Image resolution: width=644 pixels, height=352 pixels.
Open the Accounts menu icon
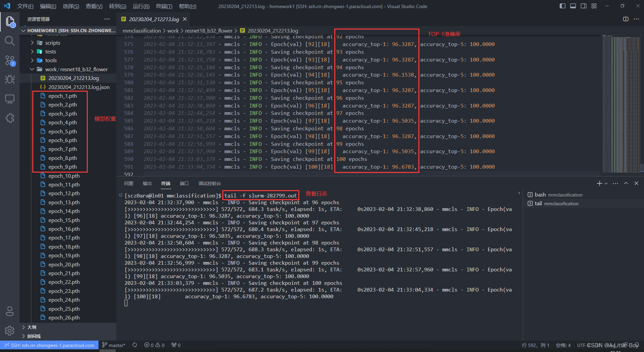tap(10, 311)
